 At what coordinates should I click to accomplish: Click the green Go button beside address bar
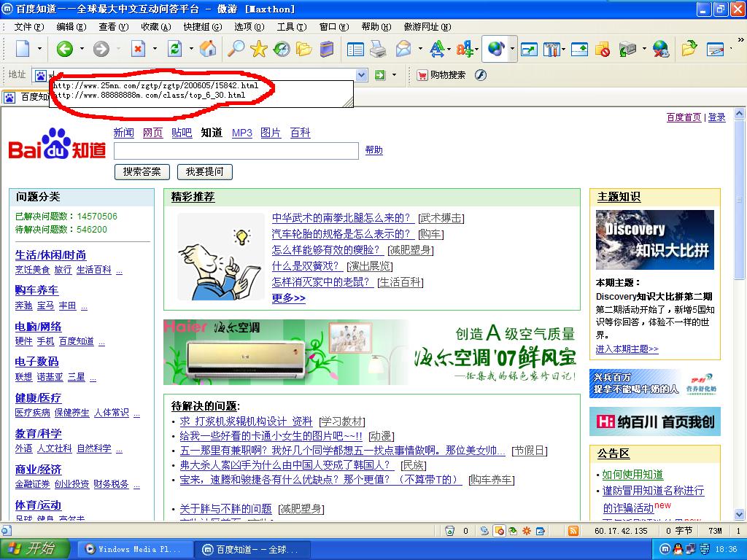tap(379, 75)
